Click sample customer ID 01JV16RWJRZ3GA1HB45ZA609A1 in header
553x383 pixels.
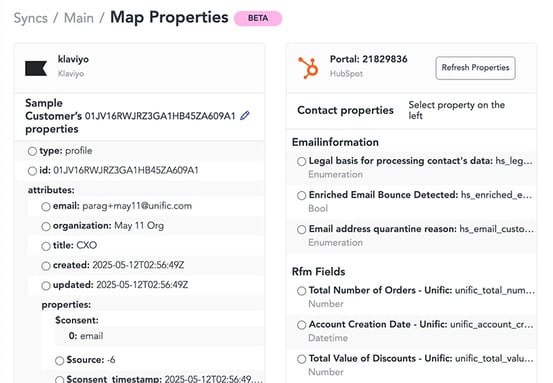(x=160, y=116)
